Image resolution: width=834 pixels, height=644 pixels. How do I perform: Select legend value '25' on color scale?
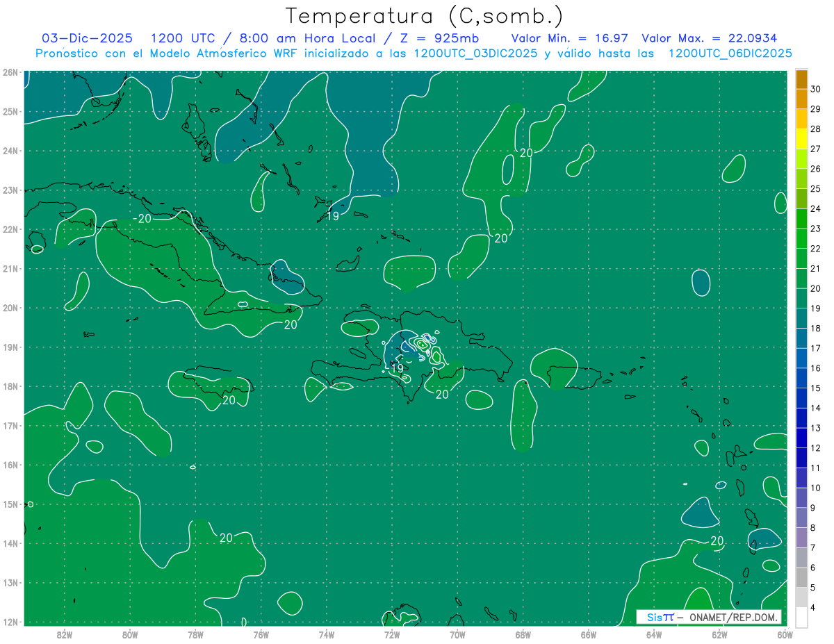(815, 189)
